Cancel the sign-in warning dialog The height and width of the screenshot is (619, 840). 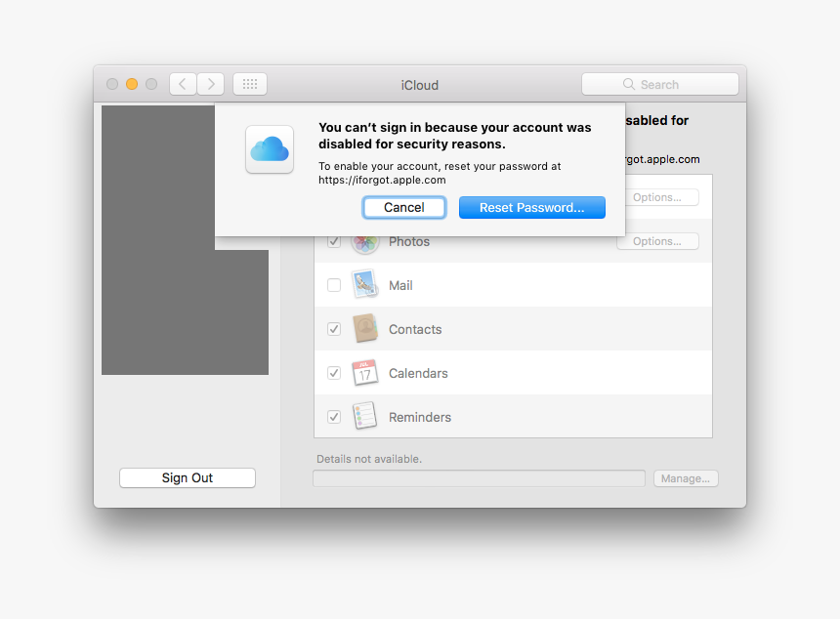pos(403,207)
